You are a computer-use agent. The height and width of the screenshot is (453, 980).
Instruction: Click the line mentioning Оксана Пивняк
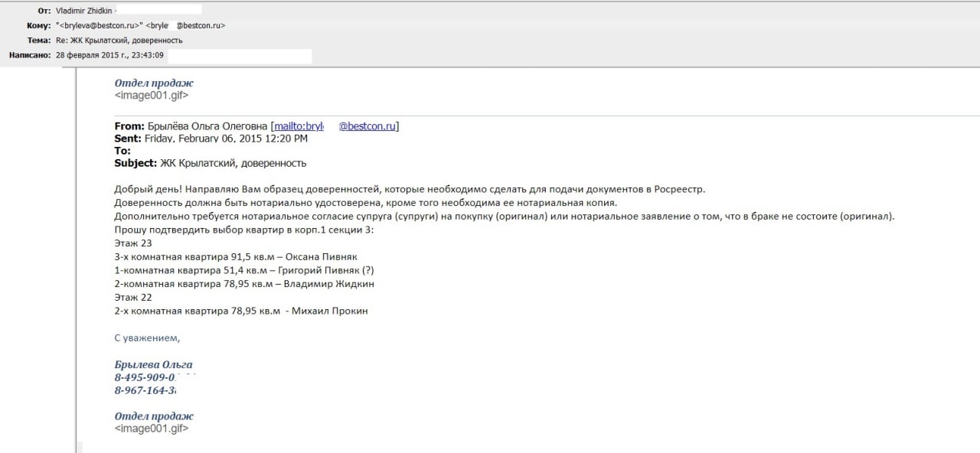pyautogui.click(x=236, y=256)
